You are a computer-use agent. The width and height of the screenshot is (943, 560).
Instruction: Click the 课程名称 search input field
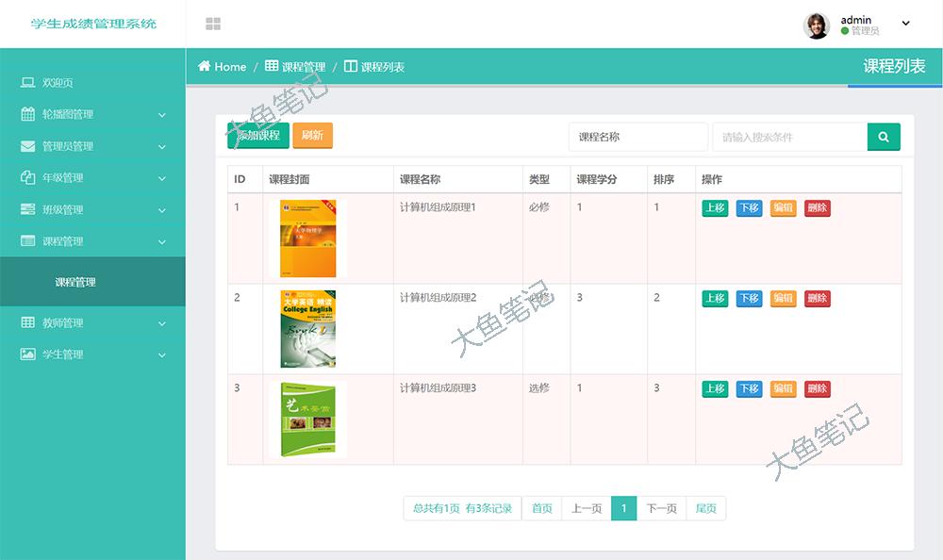(x=638, y=136)
